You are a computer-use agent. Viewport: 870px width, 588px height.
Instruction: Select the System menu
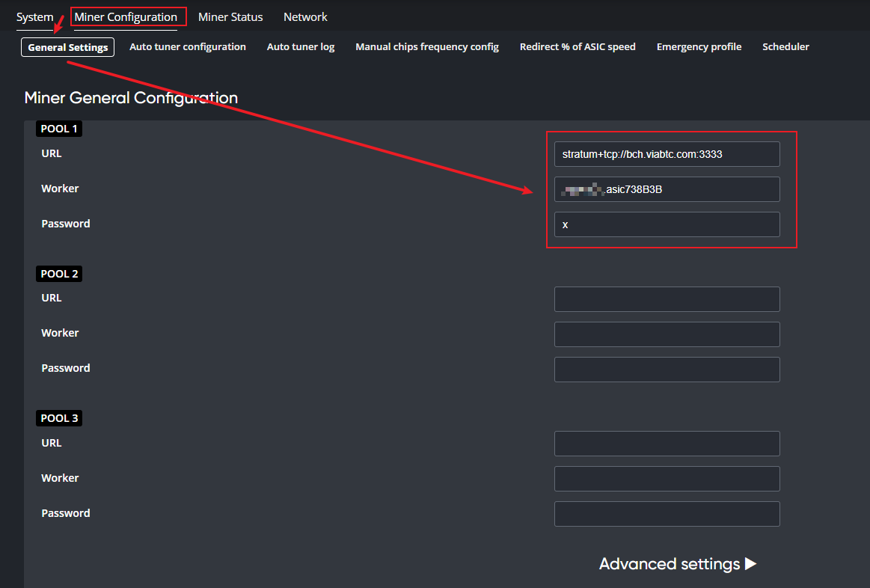36,16
